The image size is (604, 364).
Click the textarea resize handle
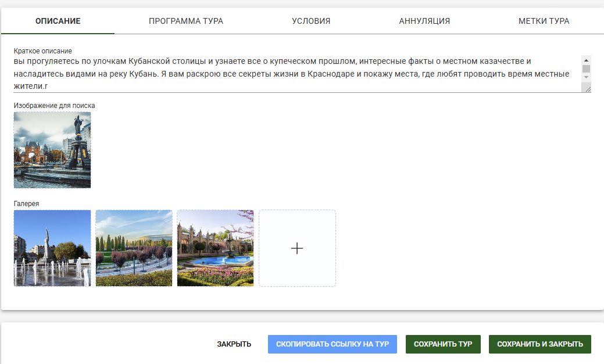point(588,89)
